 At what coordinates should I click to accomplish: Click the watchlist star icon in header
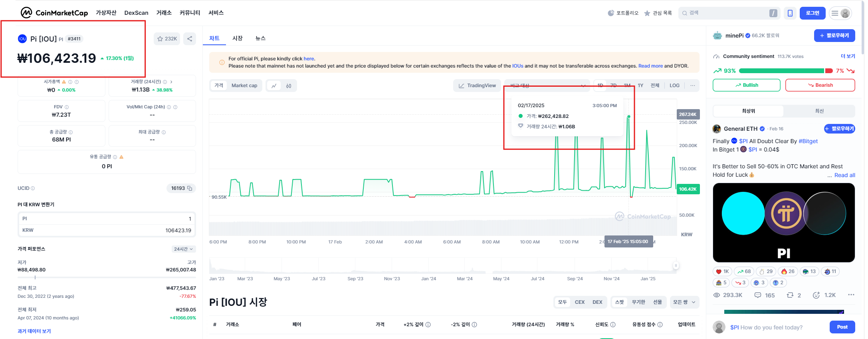tap(647, 13)
